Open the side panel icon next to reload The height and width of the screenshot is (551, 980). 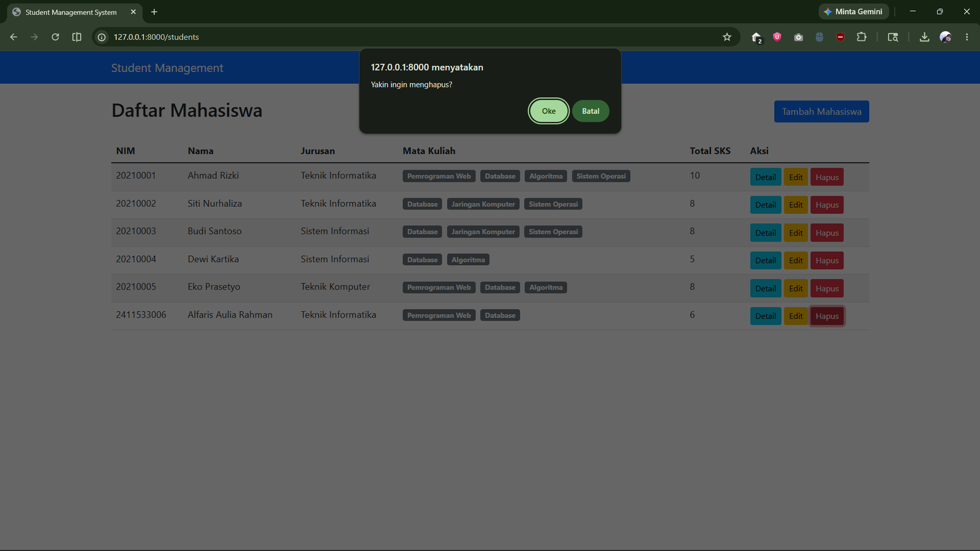77,37
